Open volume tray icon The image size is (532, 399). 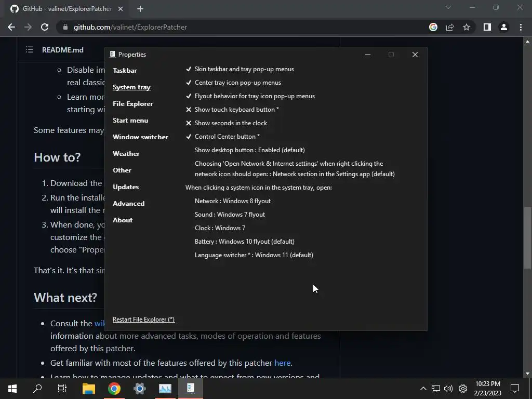point(448,389)
